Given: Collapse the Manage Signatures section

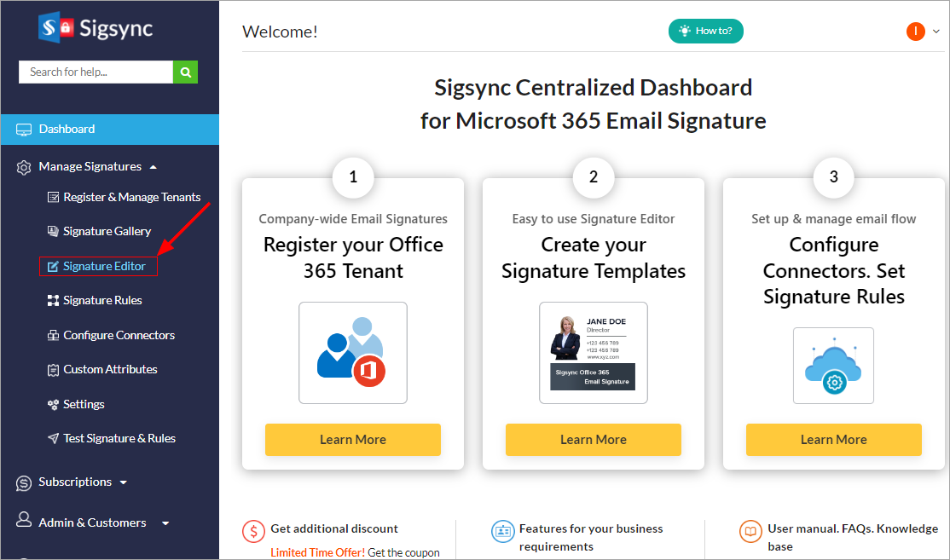Looking at the screenshot, I should click(153, 167).
